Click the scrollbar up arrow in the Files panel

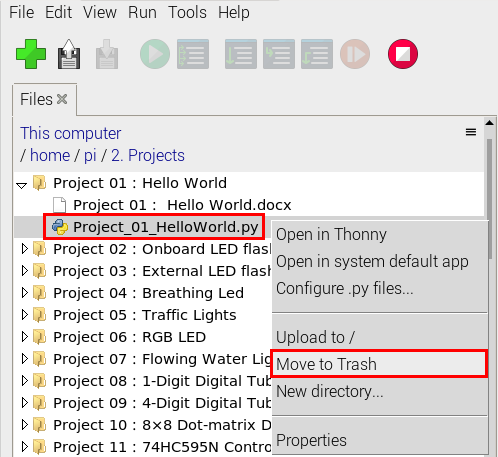[x=489, y=123]
